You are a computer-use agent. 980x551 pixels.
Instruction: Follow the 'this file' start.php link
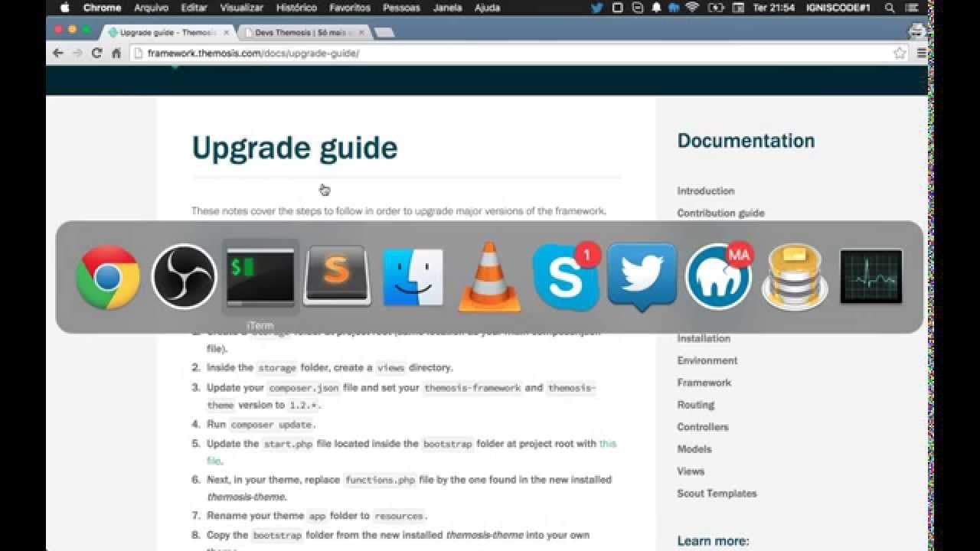pyautogui.click(x=607, y=444)
